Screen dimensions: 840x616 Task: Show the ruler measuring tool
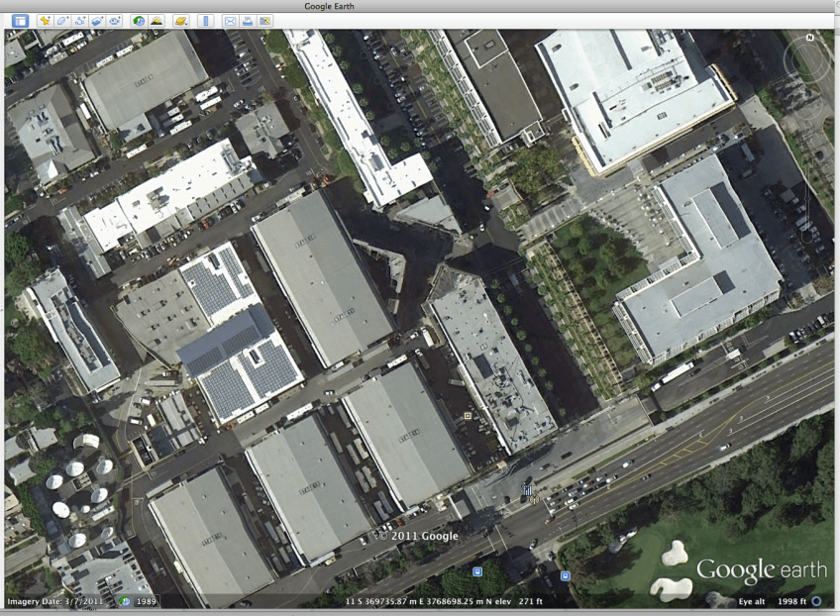(205, 21)
